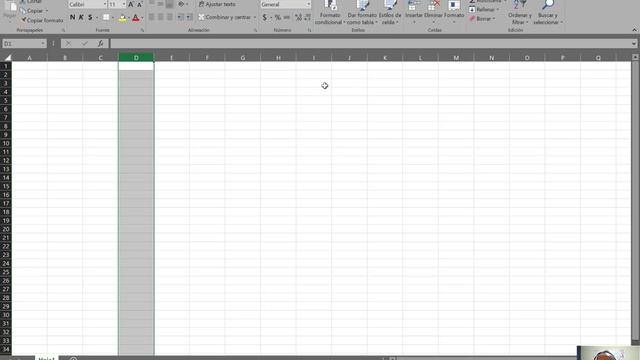Select column D header
Image resolution: width=640 pixels, height=360 pixels.
136,58
